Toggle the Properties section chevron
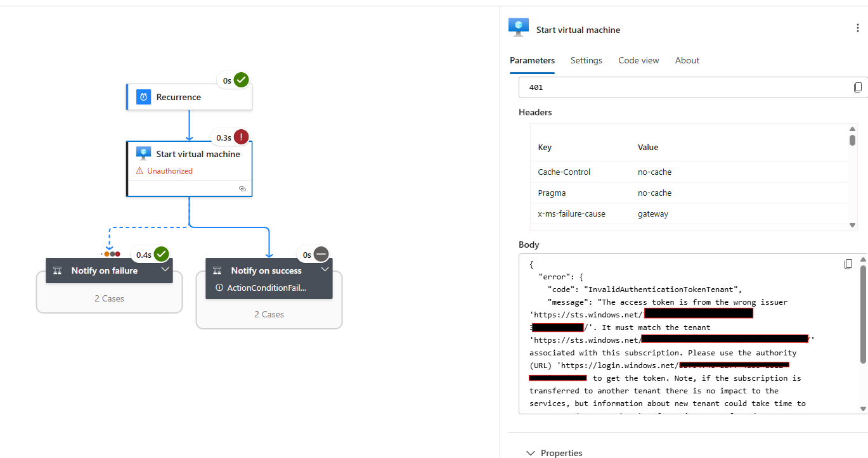The width and height of the screenshot is (868, 458). tap(531, 453)
